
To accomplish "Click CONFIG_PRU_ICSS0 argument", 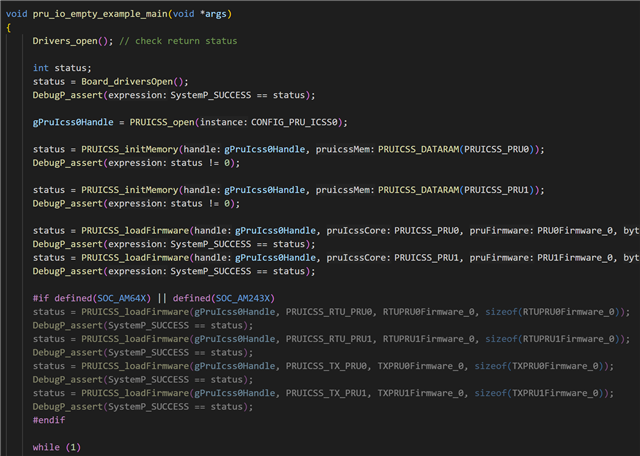I will pos(294,122).
